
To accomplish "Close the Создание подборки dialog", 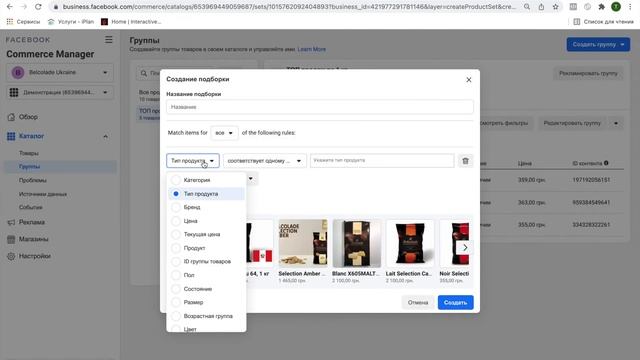I will point(469,80).
